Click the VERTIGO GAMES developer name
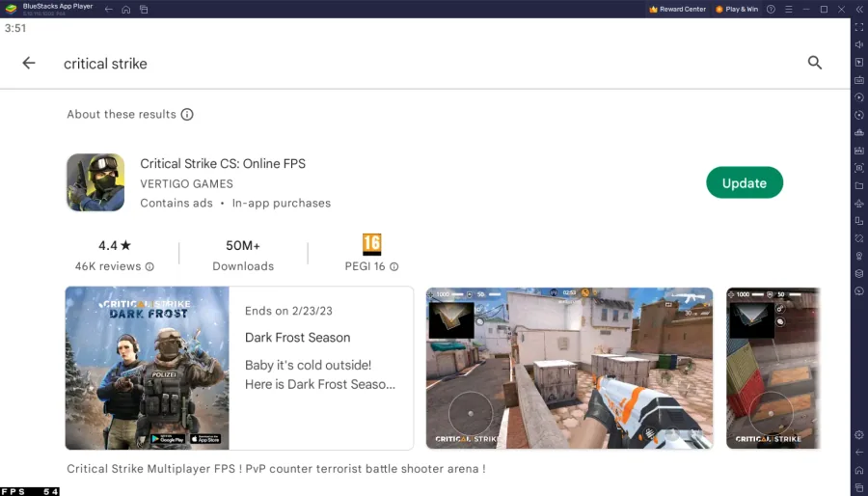 [186, 183]
